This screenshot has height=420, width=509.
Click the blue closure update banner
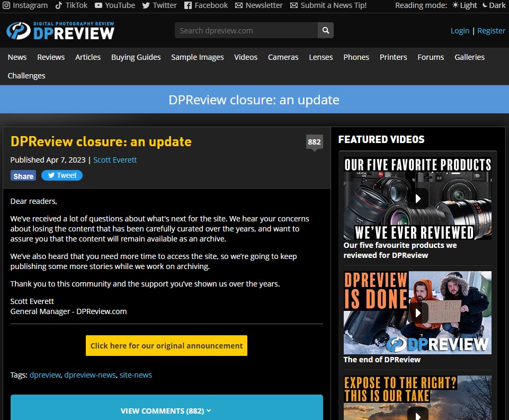point(254,100)
